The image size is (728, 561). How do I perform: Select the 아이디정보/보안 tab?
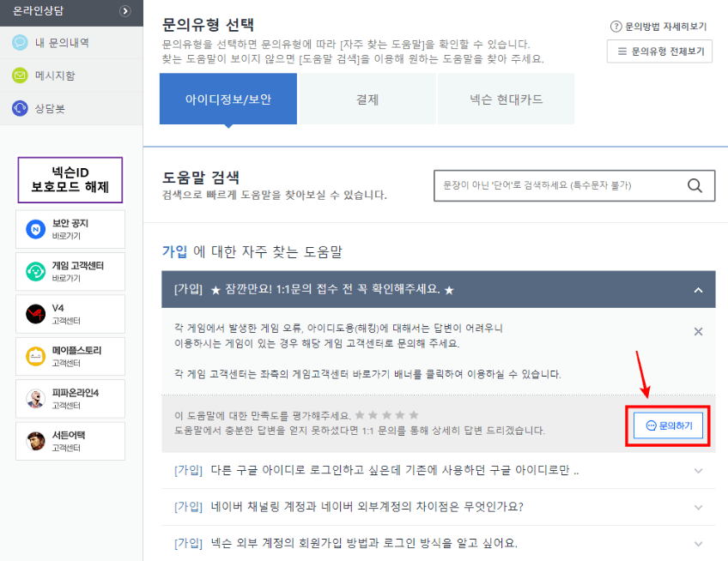tap(228, 99)
